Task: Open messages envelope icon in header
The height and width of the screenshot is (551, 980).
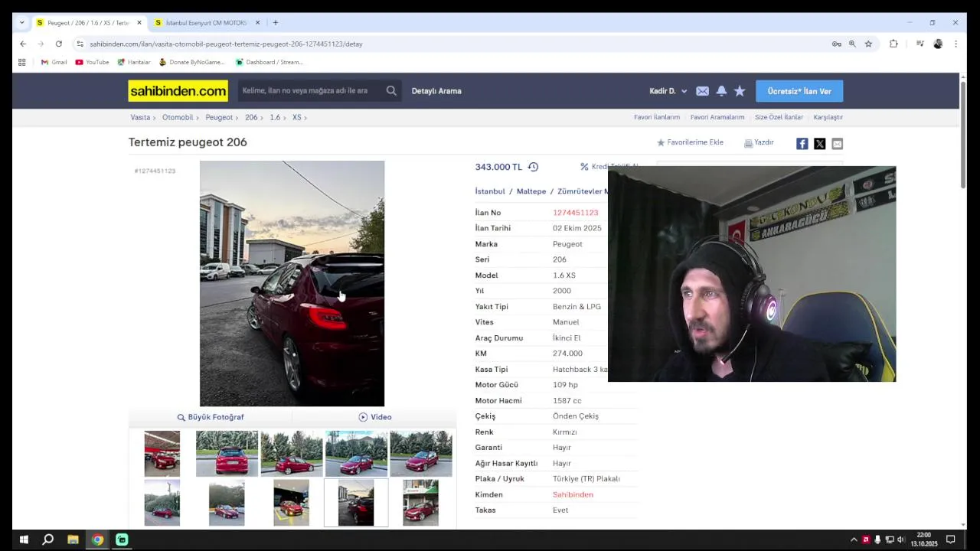Action: [x=702, y=91]
